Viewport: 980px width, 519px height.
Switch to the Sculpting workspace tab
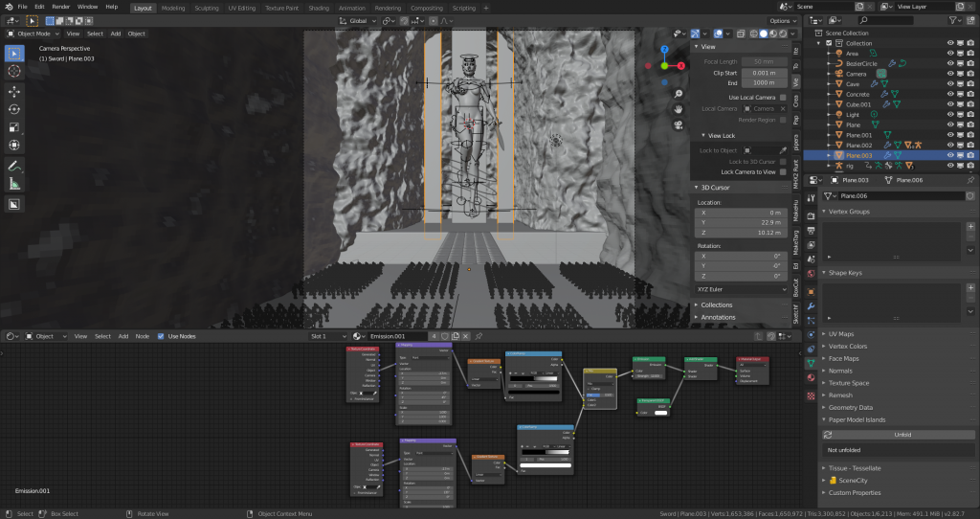206,7
